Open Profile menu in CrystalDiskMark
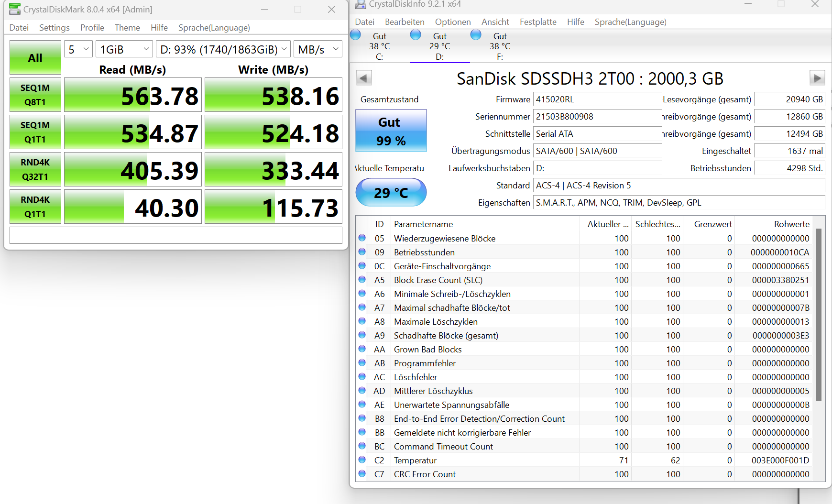 pos(92,28)
